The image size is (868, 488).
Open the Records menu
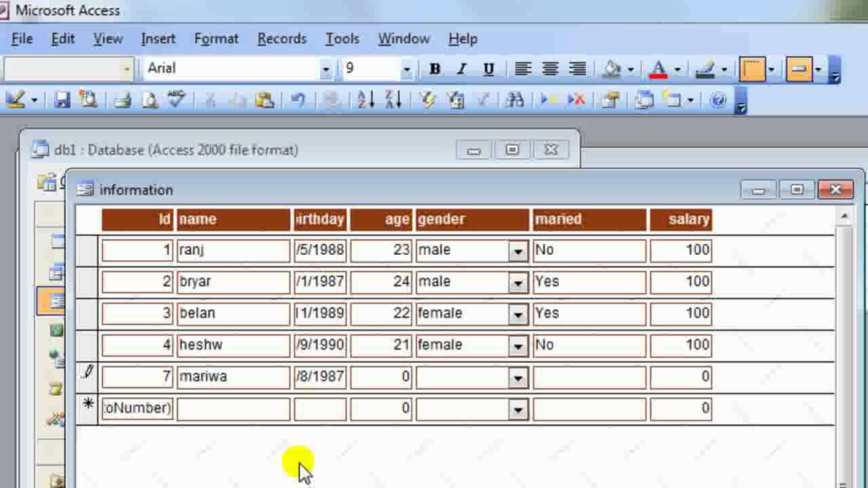point(282,39)
